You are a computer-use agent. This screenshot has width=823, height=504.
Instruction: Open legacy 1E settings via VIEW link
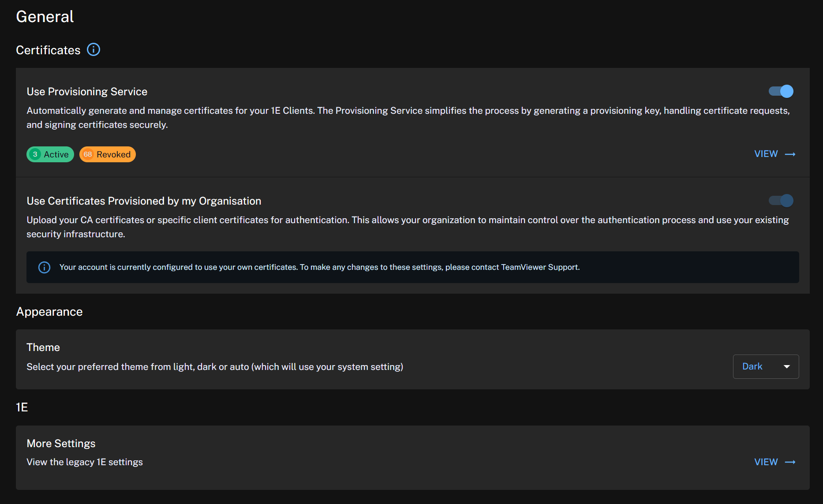tap(766, 462)
